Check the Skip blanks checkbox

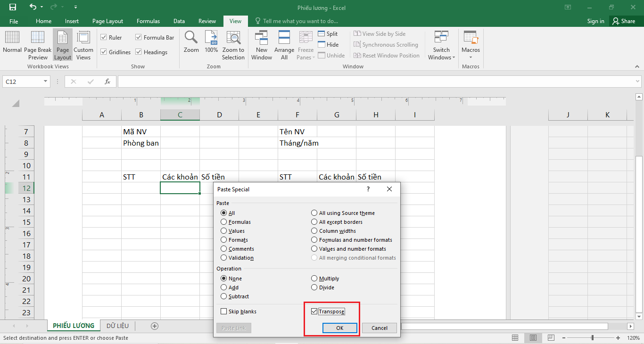tap(224, 311)
